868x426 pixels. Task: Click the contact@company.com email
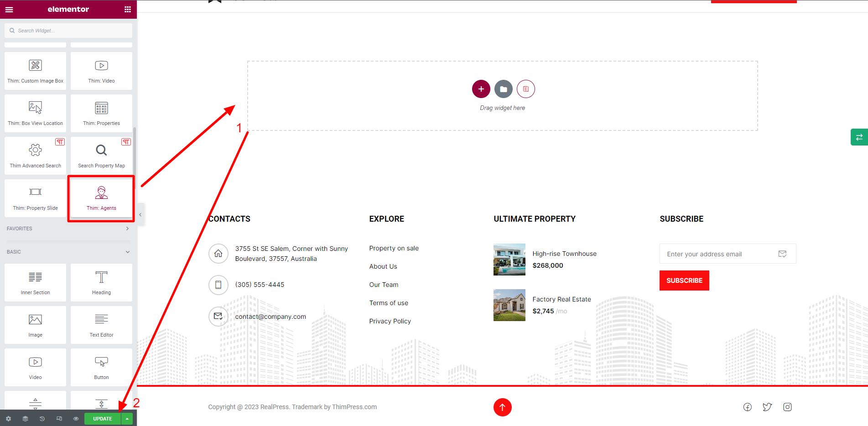pyautogui.click(x=270, y=317)
